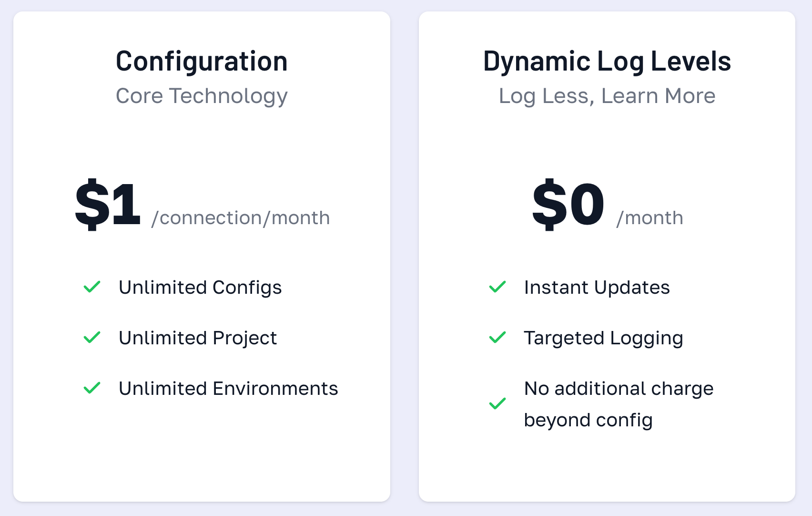The image size is (812, 516).
Task: Select the Configuration heading
Action: coord(202,62)
